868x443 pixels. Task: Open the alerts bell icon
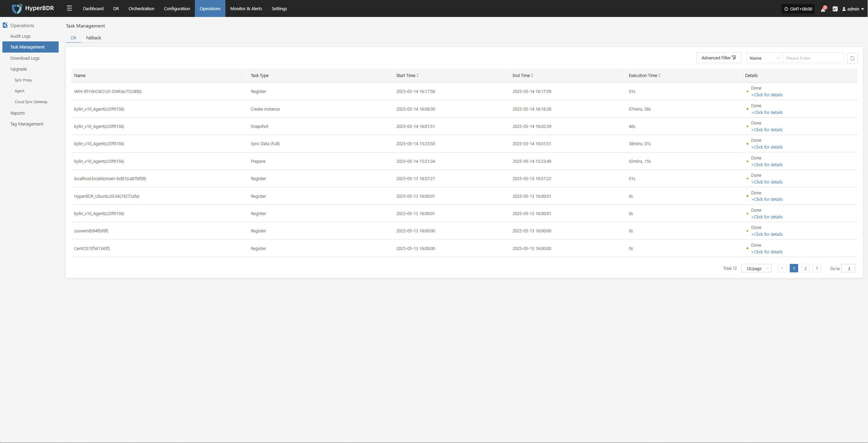(x=823, y=9)
